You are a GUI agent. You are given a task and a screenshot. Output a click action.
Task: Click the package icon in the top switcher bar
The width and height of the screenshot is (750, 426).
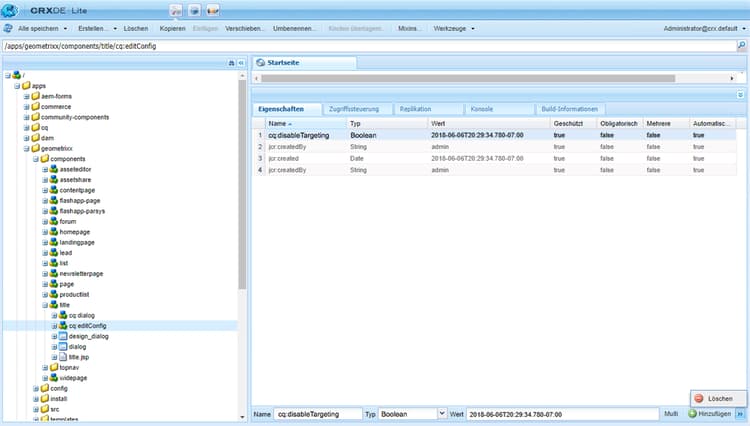tap(194, 9)
